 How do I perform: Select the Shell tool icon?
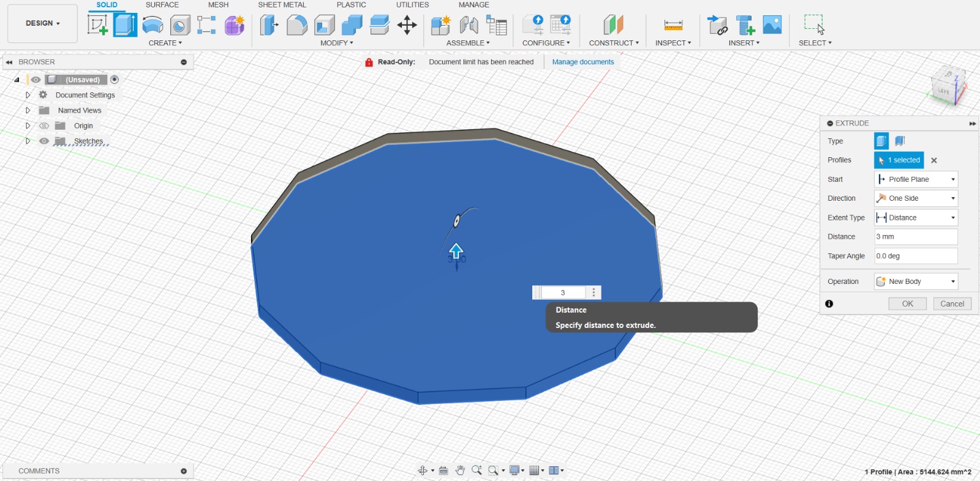tap(325, 25)
